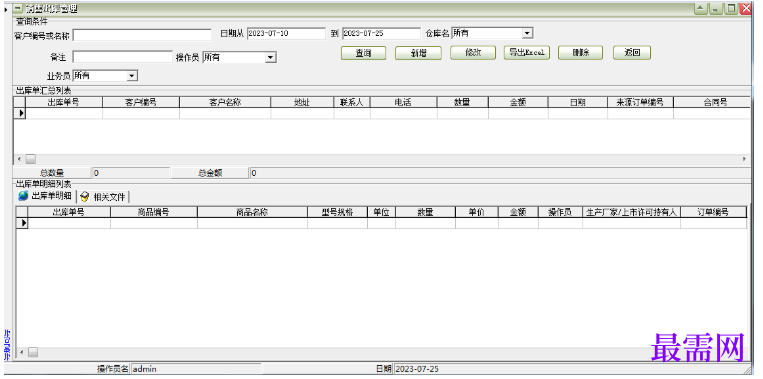Click detail table 出库单号 column header
This screenshot has width=763, height=379.
coord(69,212)
